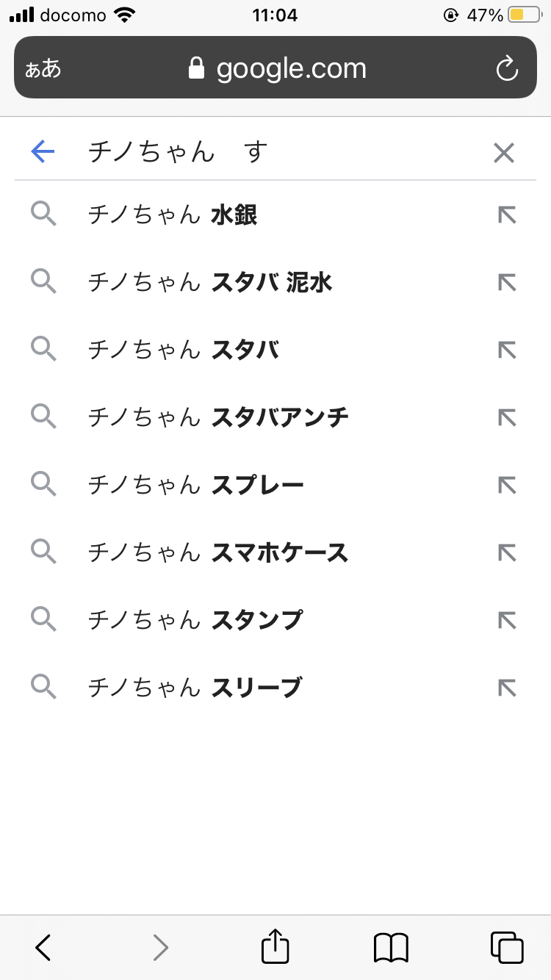Viewport: 551px width, 980px height.
Task: Select the チノちゃん スタバ suggestion
Action: 245,350
